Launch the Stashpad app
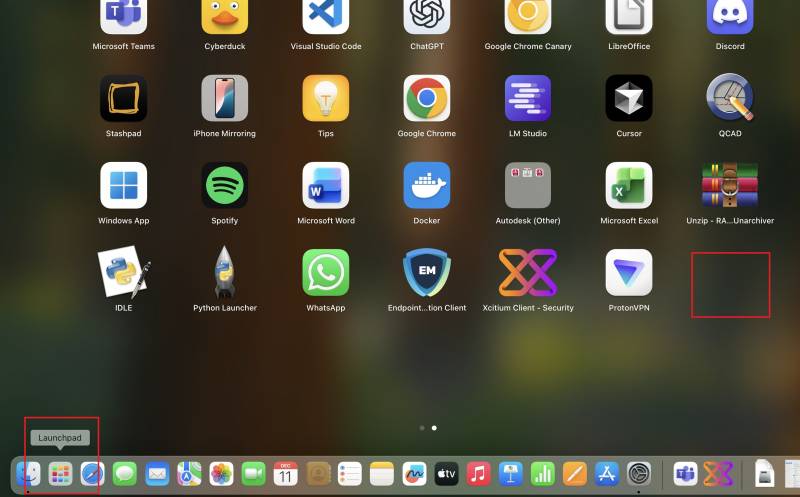This screenshot has height=497, width=800. point(123,98)
